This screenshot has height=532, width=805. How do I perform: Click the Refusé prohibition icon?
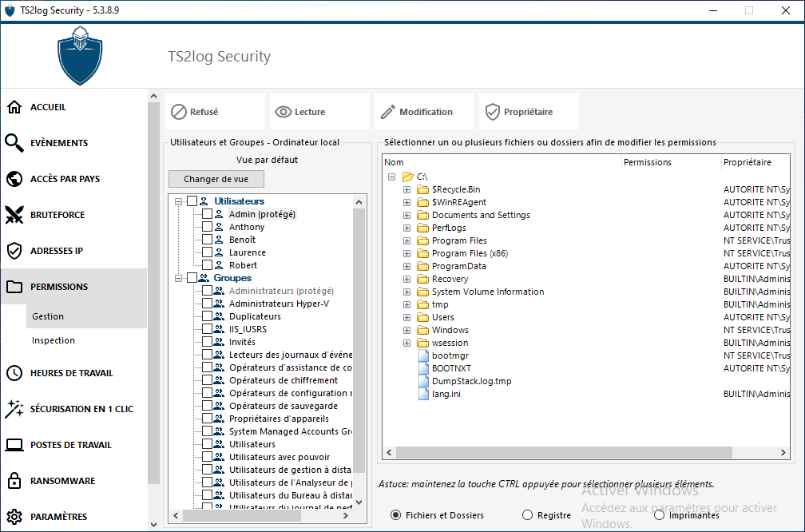click(179, 112)
